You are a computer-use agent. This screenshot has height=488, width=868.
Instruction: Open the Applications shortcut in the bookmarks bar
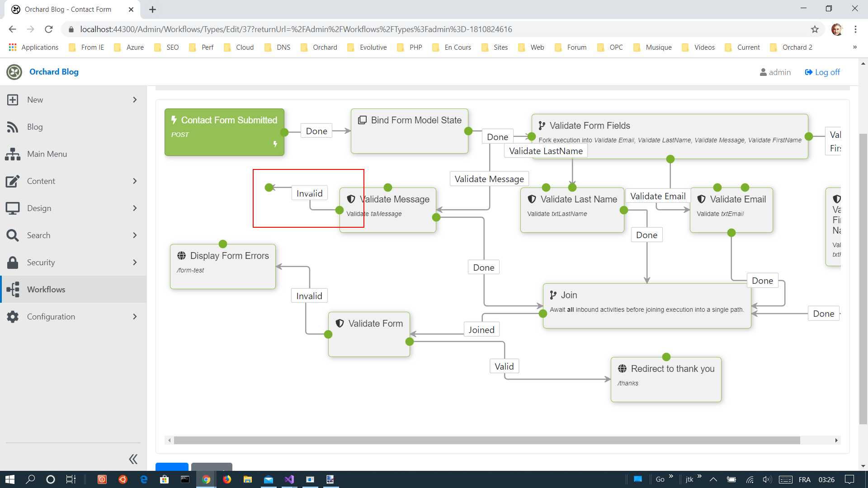(x=34, y=47)
